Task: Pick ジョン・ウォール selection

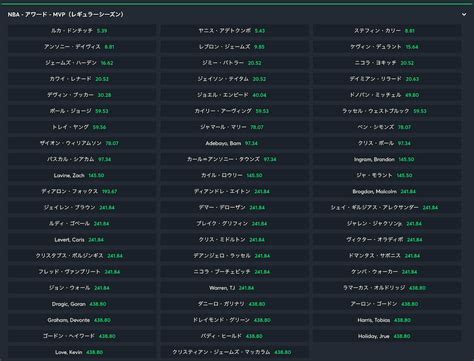Action: coord(82,288)
